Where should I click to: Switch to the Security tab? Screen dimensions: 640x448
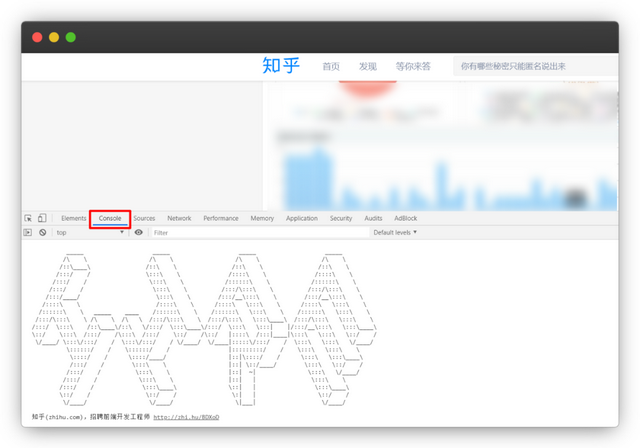click(x=341, y=218)
